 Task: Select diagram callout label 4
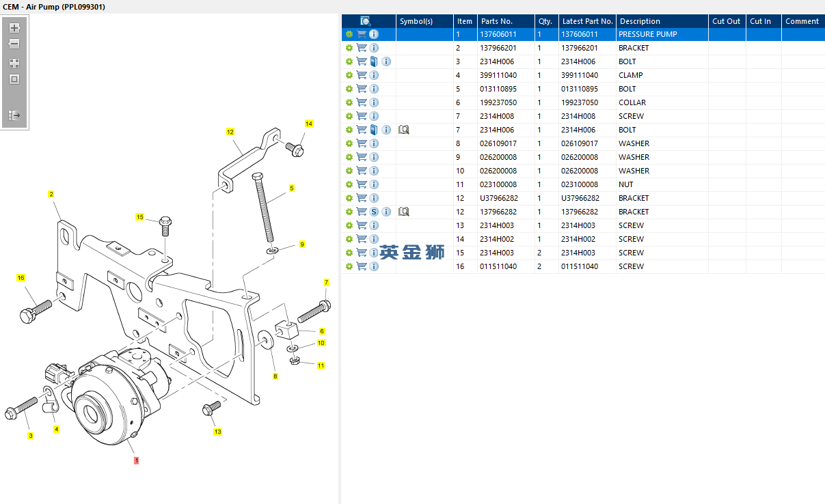click(x=56, y=429)
